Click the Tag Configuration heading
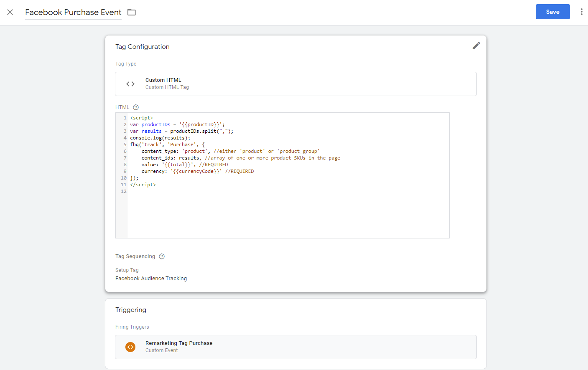 [x=142, y=47]
